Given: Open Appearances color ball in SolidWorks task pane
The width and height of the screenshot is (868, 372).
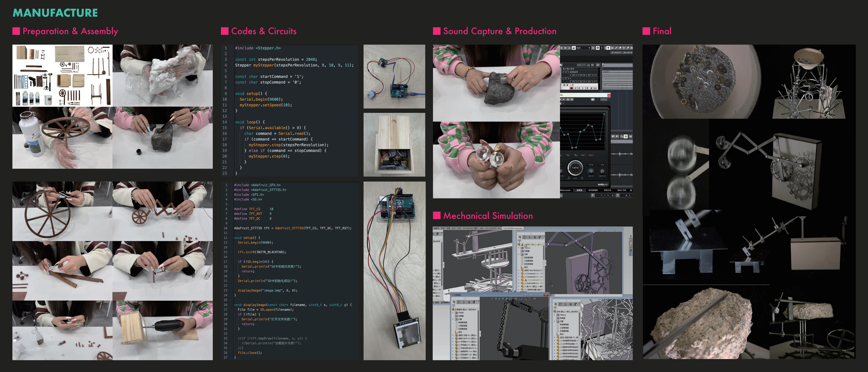Looking at the screenshot, I should pyautogui.click(x=631, y=250).
